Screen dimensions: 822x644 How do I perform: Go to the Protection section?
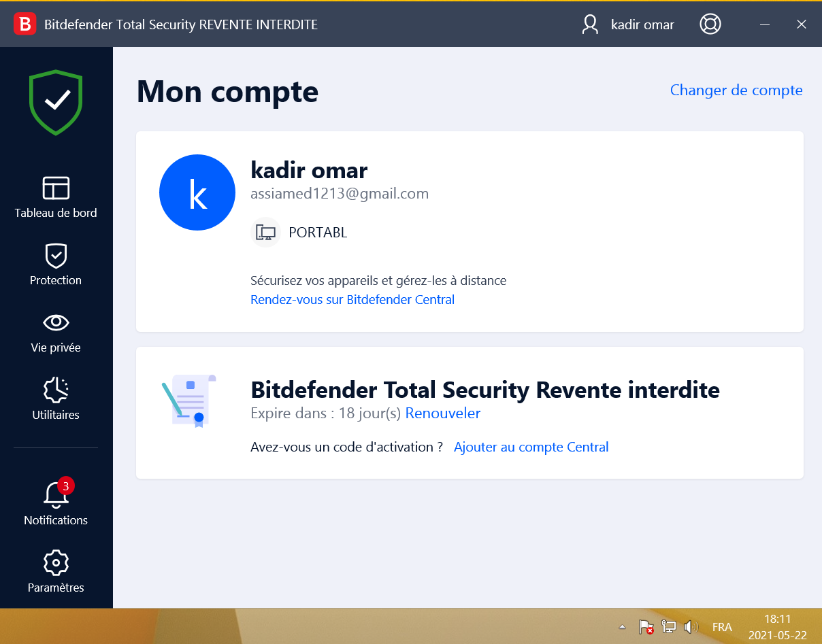pyautogui.click(x=56, y=265)
